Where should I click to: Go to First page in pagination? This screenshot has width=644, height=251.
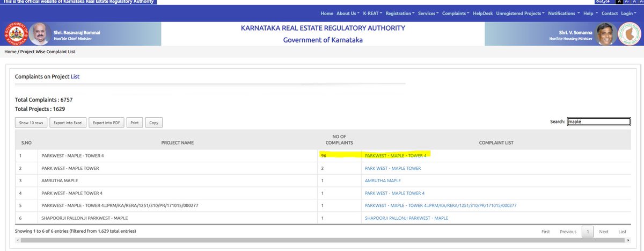coord(545,232)
